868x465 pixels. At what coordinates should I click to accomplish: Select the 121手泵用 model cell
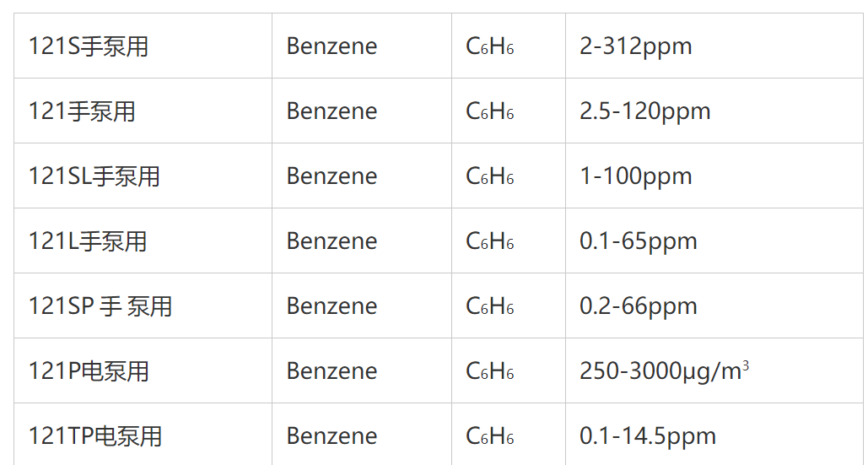coord(82,111)
